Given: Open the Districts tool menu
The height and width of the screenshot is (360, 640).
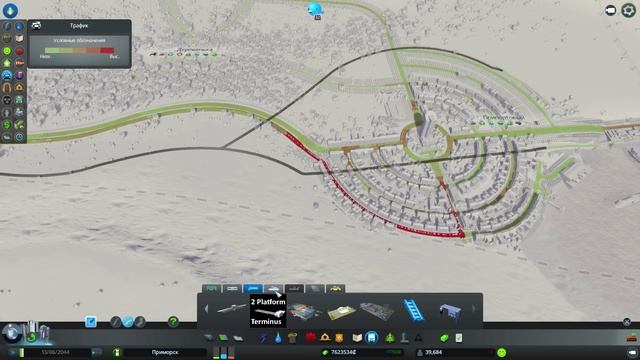Looking at the screenshot, I should pyautogui.click(x=238, y=338).
